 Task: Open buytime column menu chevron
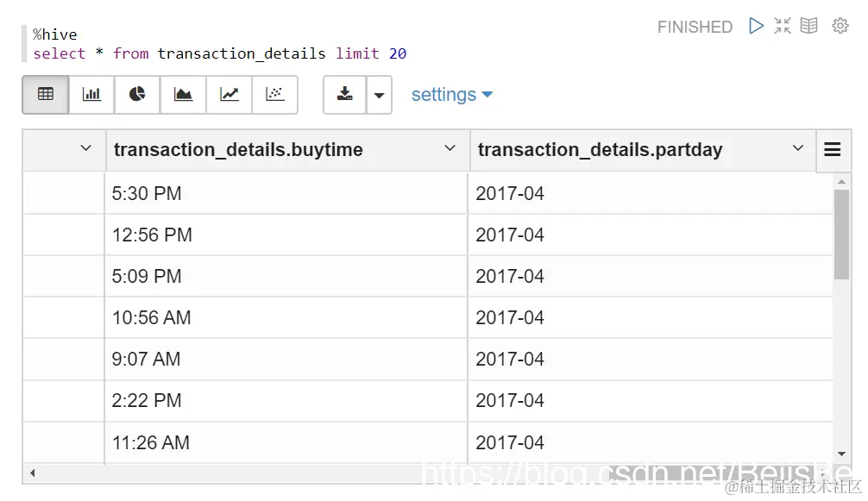click(450, 148)
